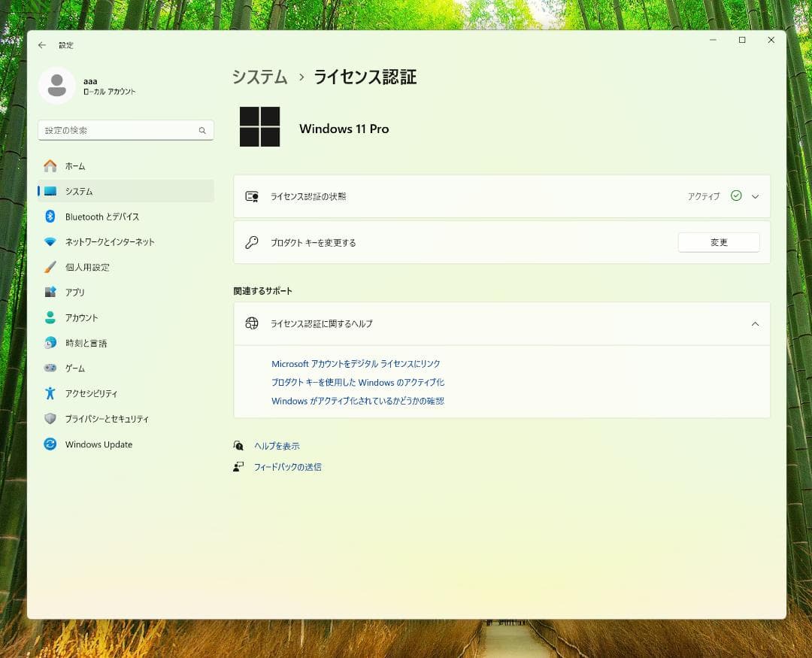Open the ヘルプを表示 link
Screen dimensions: 812x658
(x=277, y=446)
